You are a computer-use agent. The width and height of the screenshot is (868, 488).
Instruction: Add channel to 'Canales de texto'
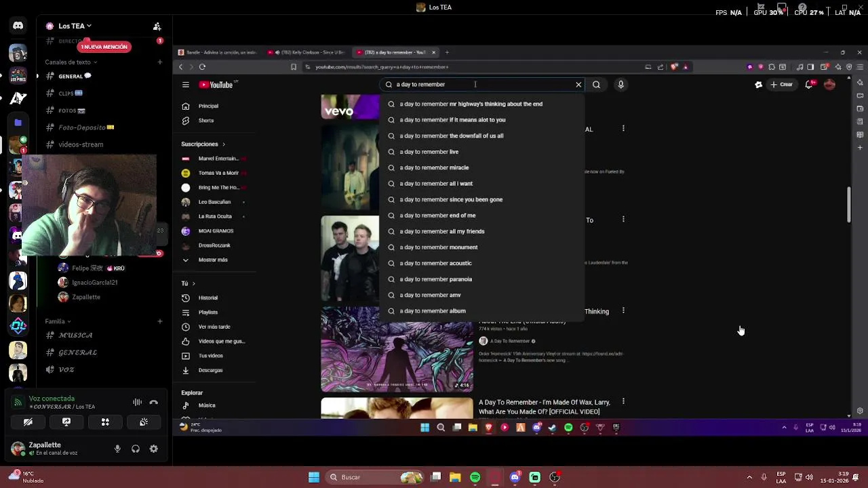tap(160, 62)
